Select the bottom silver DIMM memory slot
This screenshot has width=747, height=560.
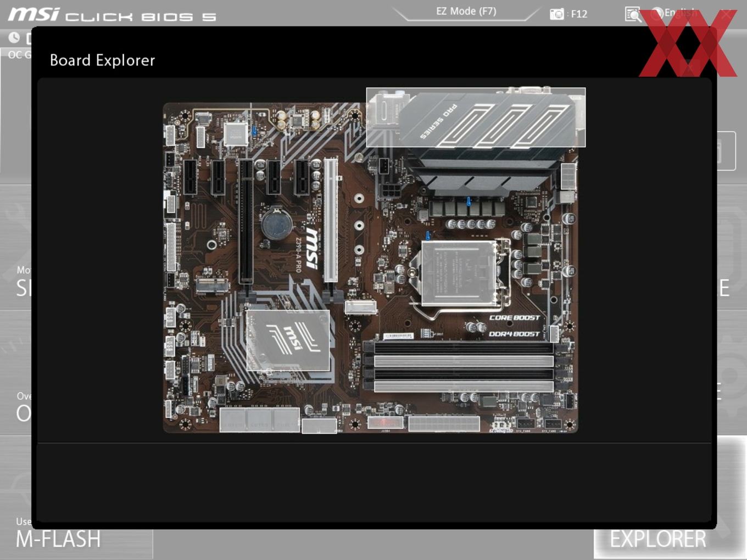(x=464, y=387)
